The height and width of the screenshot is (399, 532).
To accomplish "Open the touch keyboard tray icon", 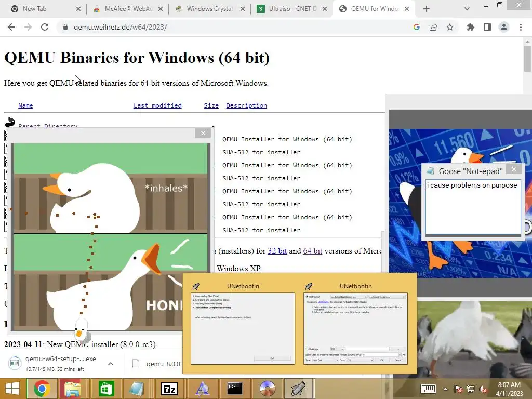I will coord(428,389).
